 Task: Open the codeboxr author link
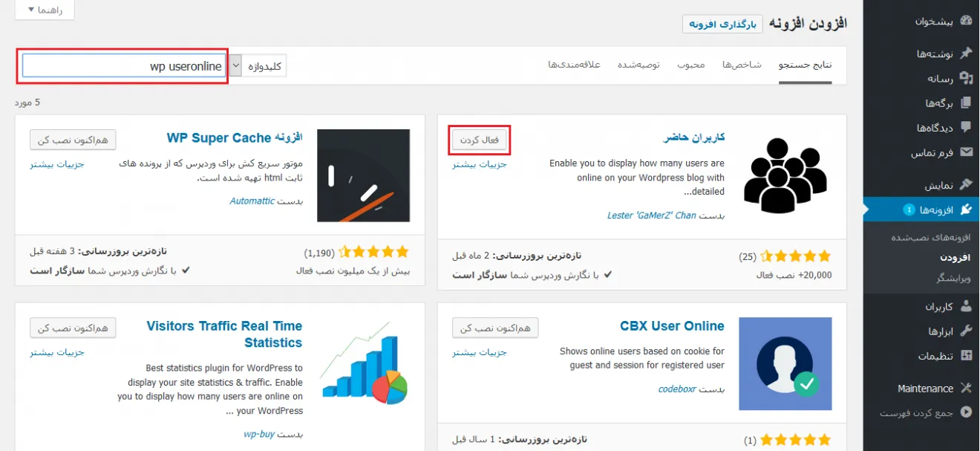coord(677,389)
